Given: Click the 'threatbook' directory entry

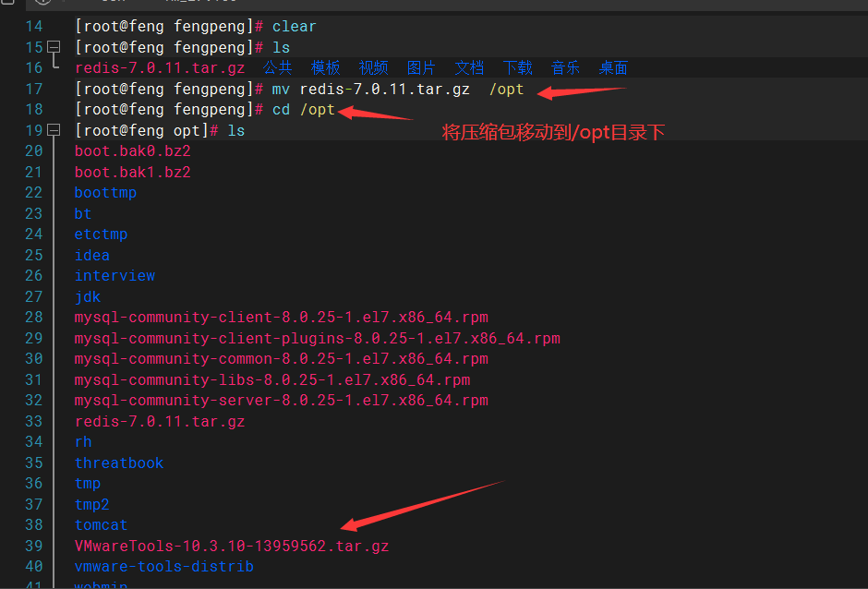Looking at the screenshot, I should pos(119,463).
